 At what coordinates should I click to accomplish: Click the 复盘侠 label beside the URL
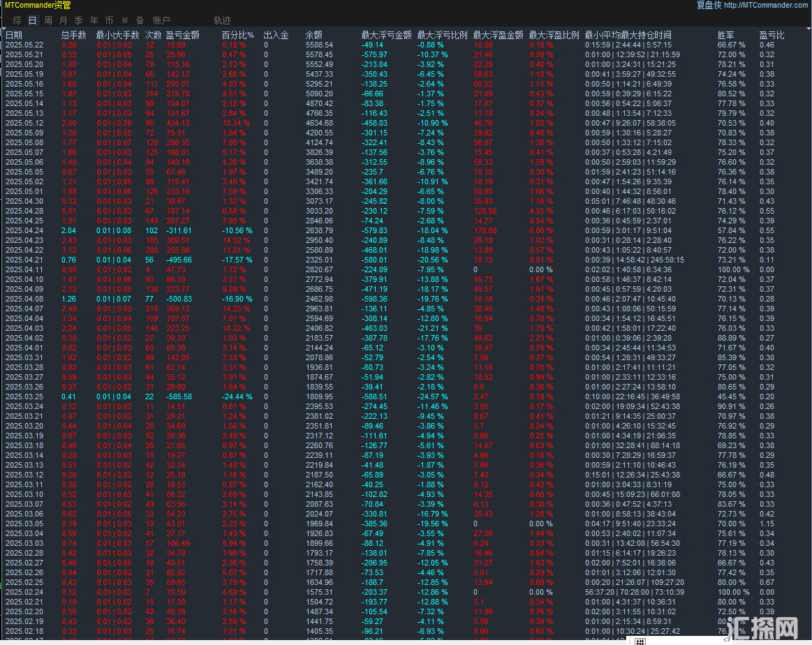pos(709,5)
